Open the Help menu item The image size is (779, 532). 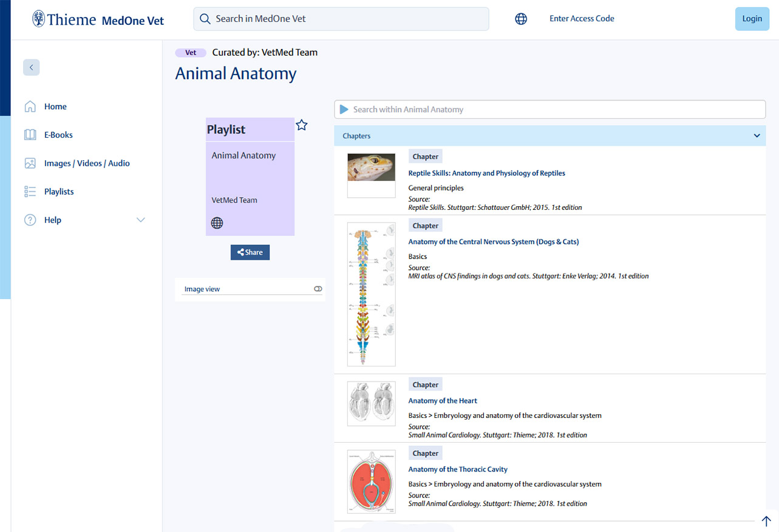pos(53,220)
